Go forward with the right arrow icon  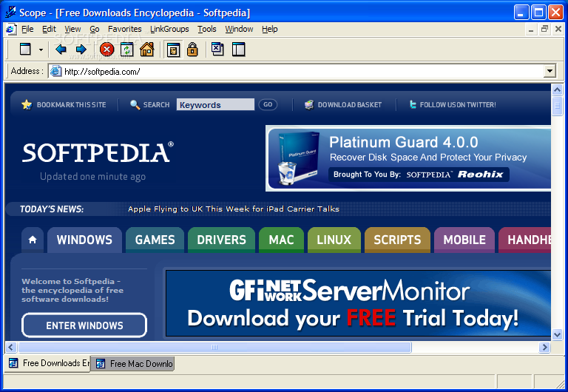coord(81,50)
